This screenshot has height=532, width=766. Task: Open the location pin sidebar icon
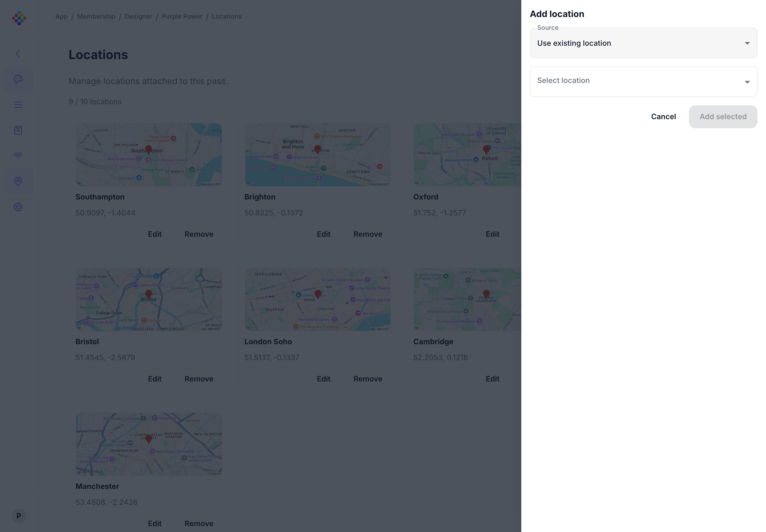[x=18, y=181]
